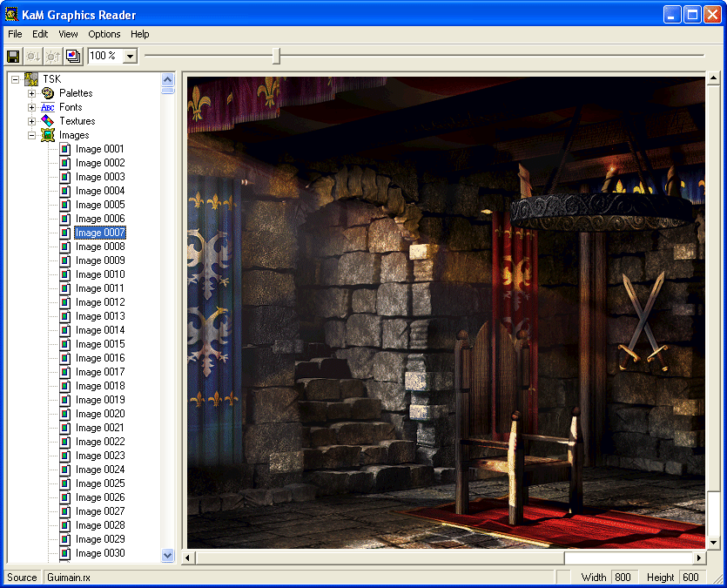The image size is (727, 588).
Task: Open the Help menu
Action: pyautogui.click(x=140, y=34)
